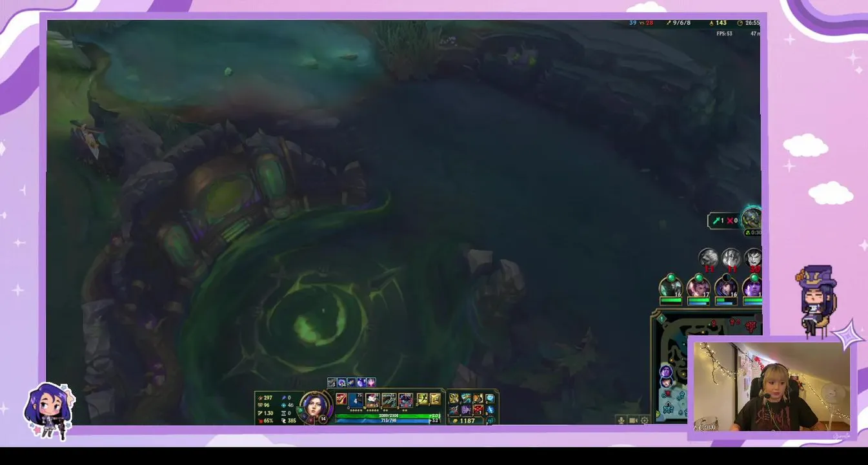
Task: Click the first buff icon above abilities
Action: pos(332,382)
